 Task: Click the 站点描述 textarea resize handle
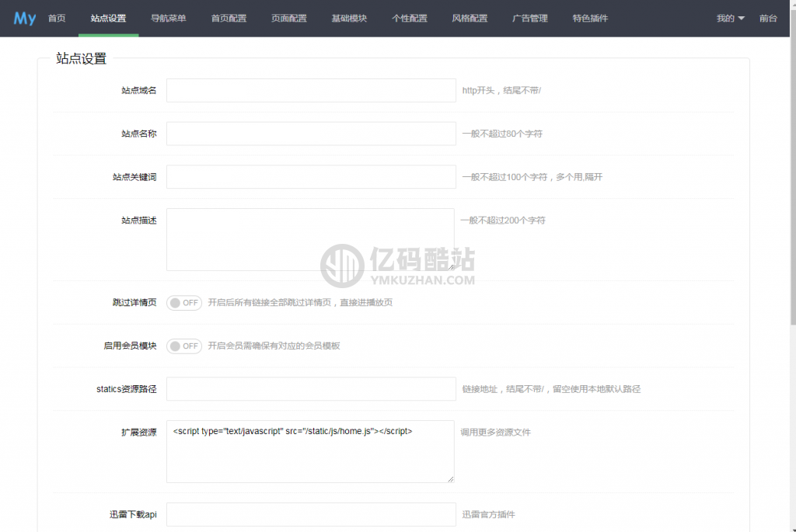451,267
